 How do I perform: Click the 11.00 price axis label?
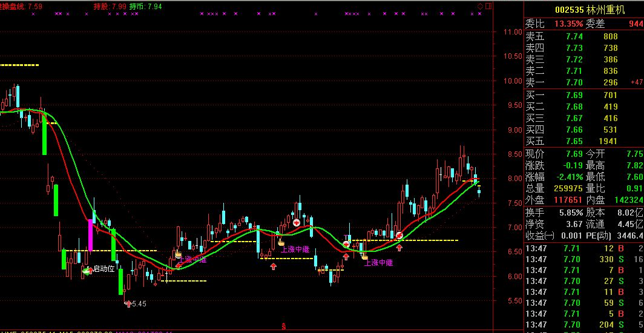[512, 32]
